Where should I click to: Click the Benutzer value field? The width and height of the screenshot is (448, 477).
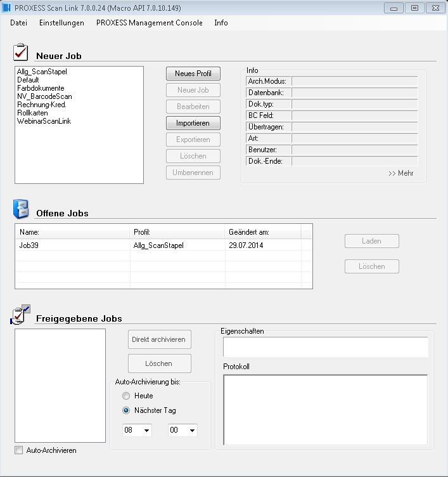coord(355,150)
